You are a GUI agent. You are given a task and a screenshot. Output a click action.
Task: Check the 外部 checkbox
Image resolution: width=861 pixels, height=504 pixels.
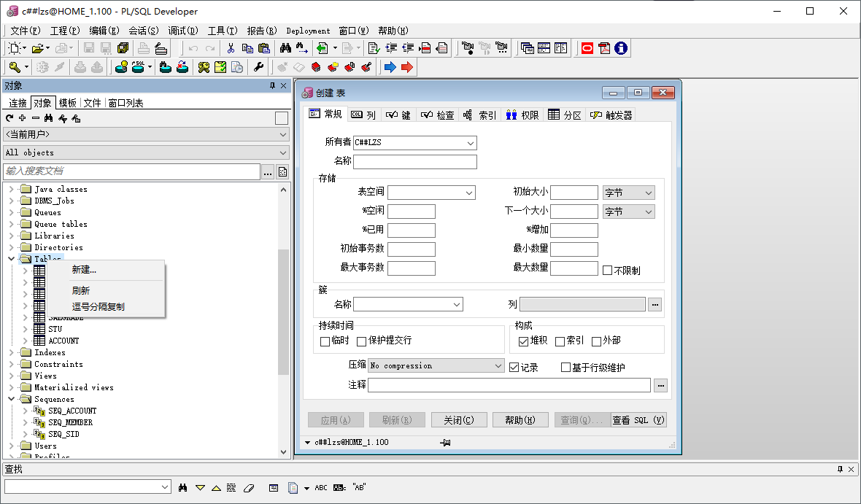tap(596, 341)
